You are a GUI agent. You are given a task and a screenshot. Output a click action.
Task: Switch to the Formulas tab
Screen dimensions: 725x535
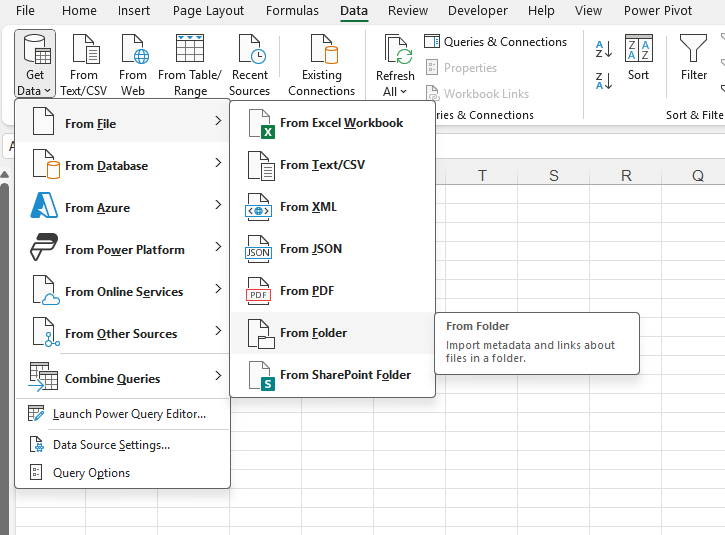(x=292, y=10)
